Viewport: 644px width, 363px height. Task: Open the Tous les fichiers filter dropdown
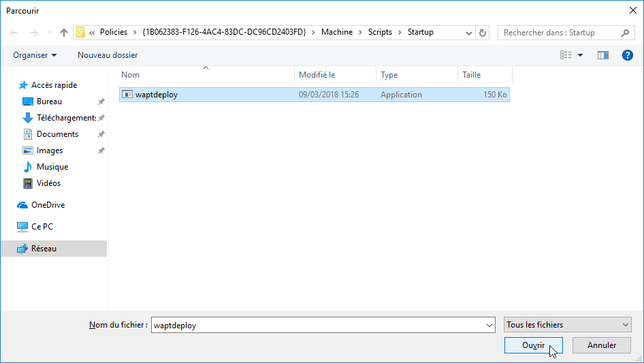[567, 326]
